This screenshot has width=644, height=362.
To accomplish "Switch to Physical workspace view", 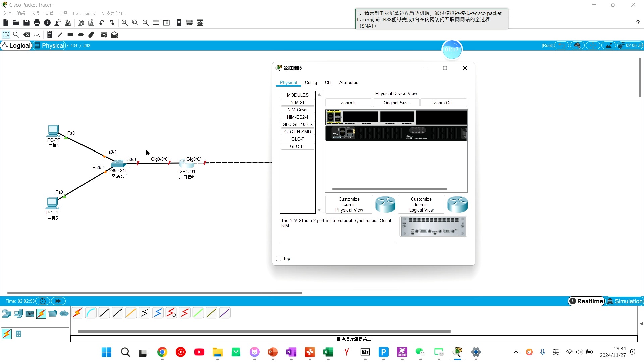I will [x=49, y=45].
